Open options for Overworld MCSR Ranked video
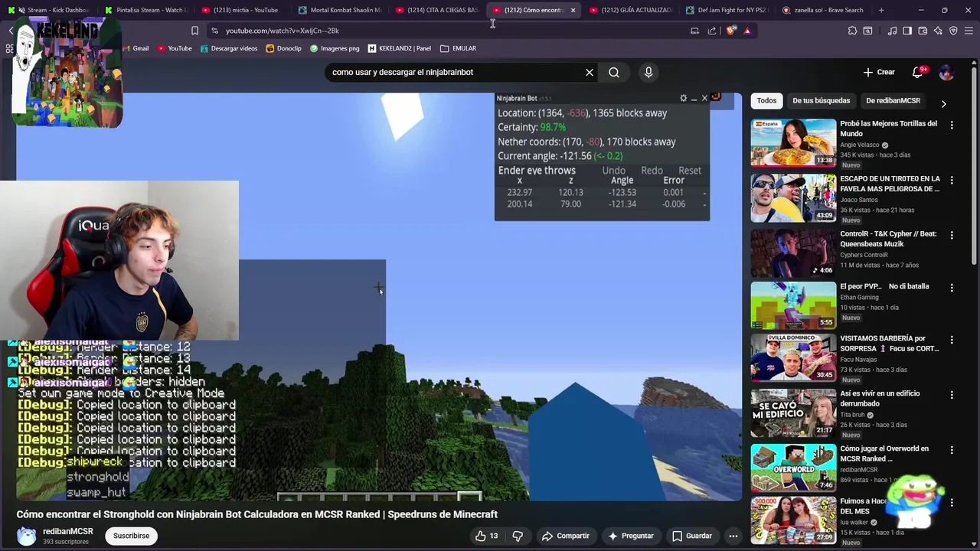The width and height of the screenshot is (980, 551). point(952,450)
